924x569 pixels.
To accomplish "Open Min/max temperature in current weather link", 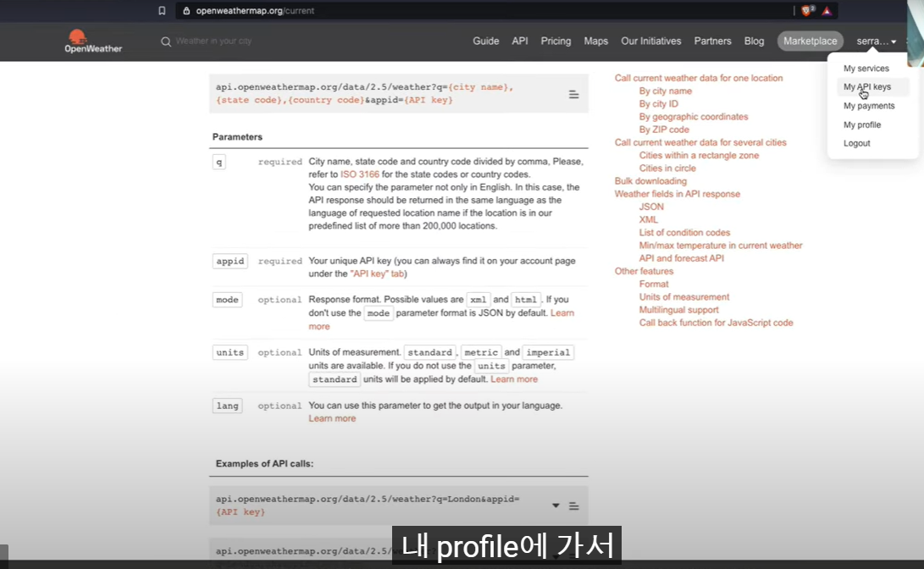I will pyautogui.click(x=720, y=246).
